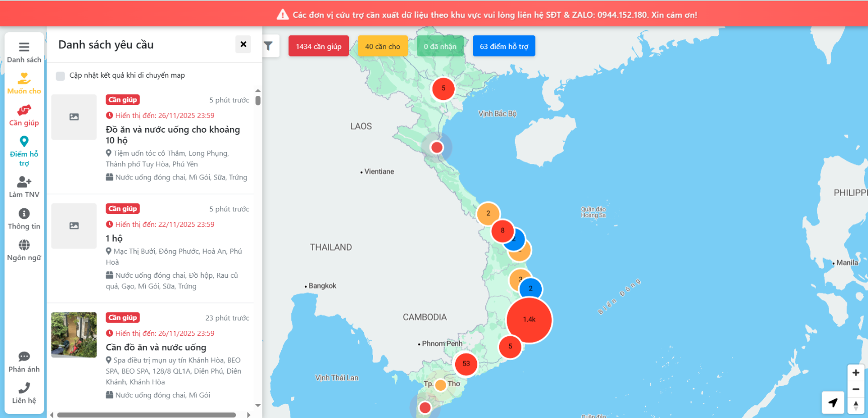The image size is (868, 418).
Task: Open request Cần đồ ăn và nước uống
Action: pyautogui.click(x=156, y=347)
